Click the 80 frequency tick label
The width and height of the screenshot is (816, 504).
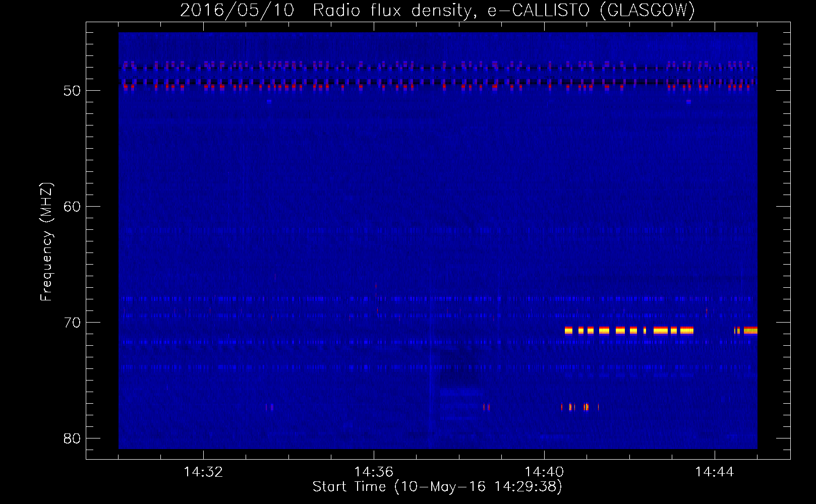pyautogui.click(x=72, y=438)
